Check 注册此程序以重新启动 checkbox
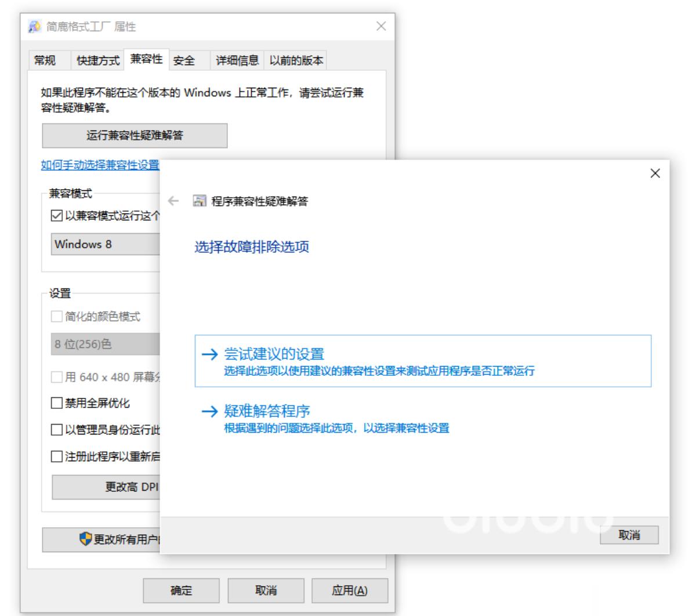Viewport: 696px width, 616px height. (x=57, y=456)
